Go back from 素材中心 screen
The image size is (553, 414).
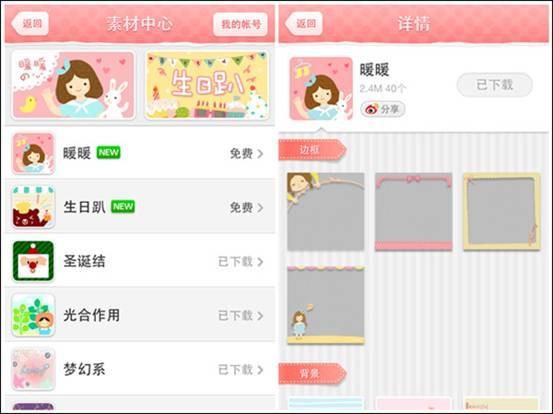coord(30,24)
